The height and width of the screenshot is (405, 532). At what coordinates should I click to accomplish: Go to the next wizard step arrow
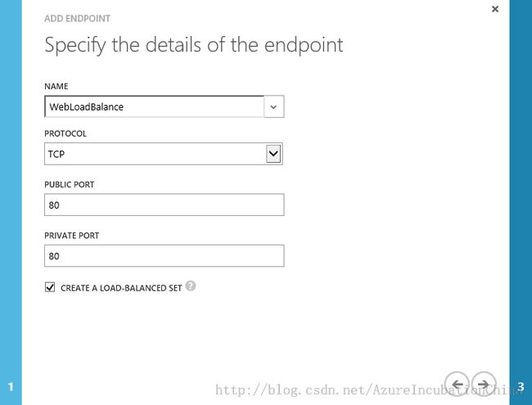pos(484,385)
